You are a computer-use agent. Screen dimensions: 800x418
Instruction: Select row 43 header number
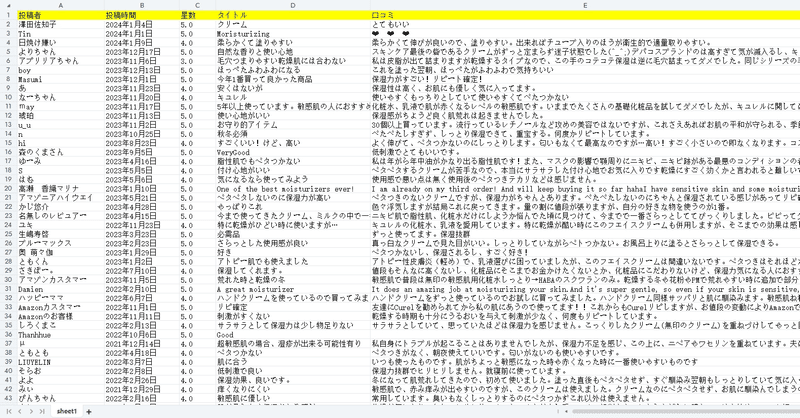click(x=8, y=398)
